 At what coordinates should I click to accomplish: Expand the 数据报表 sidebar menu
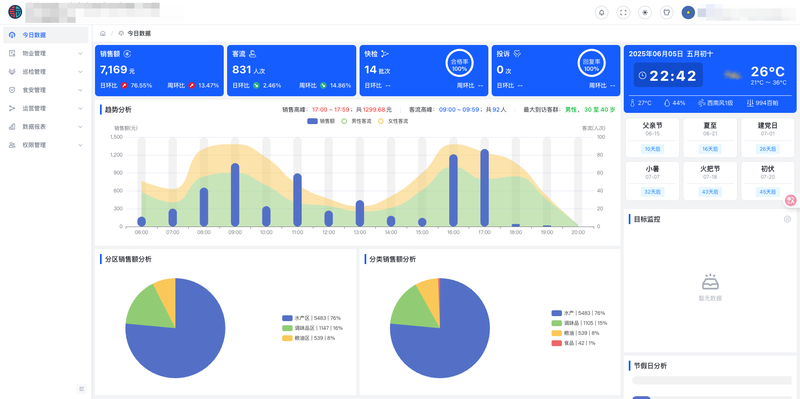(x=45, y=127)
